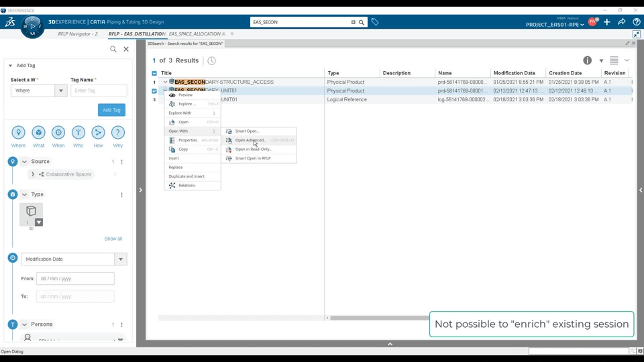Collapse the Persons section chevron
The image size is (644, 362).
24,324
